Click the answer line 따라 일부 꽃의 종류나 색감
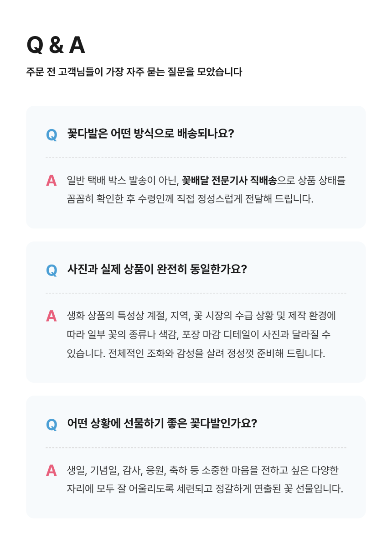Screen dimensions: 392x551 (199, 334)
